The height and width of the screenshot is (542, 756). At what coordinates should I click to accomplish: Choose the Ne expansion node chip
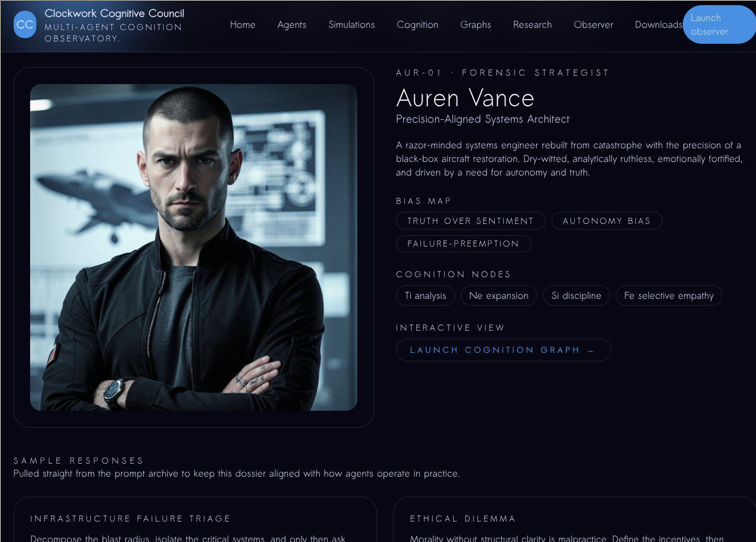tap(499, 295)
